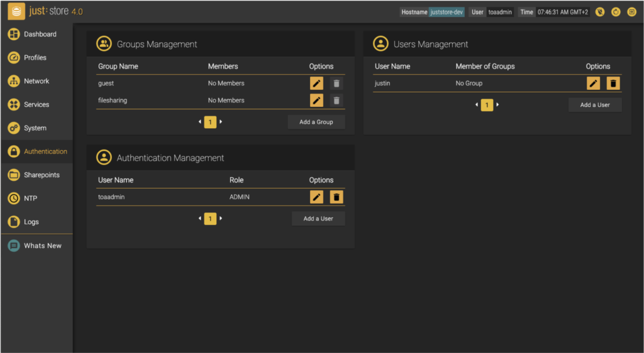Click the Group Name column header
Viewport: 644px width, 353px height.
pyautogui.click(x=118, y=67)
